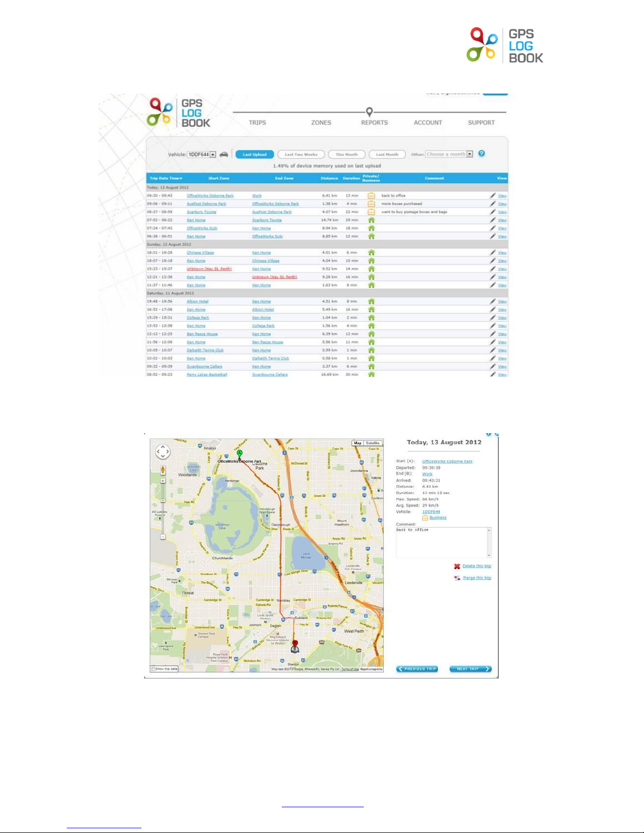644x833 pixels.
Task: Switch map to Satellite view
Action: [x=373, y=444]
